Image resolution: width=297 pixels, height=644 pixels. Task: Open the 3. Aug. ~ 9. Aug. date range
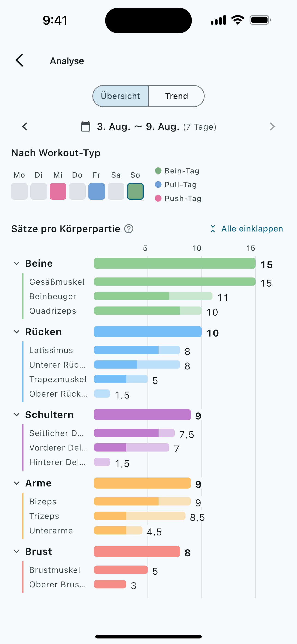pyautogui.click(x=138, y=127)
